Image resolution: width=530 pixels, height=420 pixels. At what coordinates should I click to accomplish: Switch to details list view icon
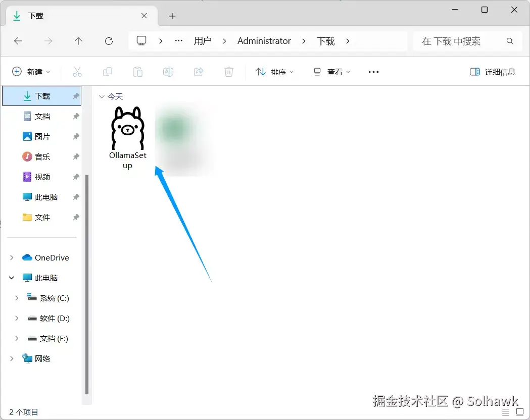tap(506, 412)
